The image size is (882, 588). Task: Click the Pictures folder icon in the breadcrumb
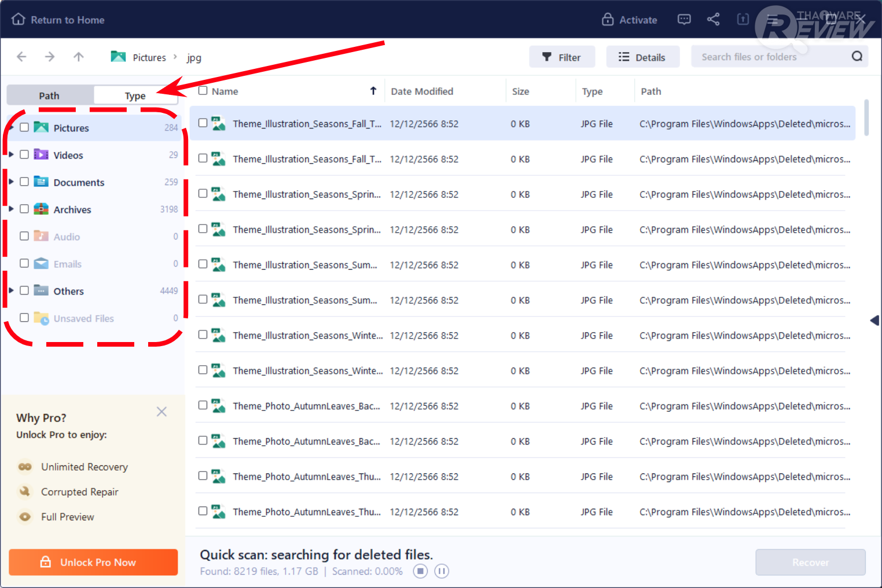pyautogui.click(x=118, y=57)
